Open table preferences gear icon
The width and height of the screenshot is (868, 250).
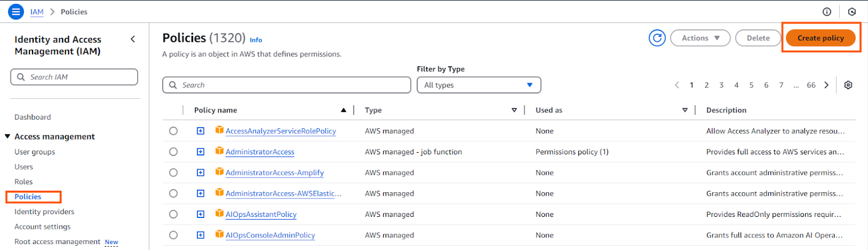(848, 85)
